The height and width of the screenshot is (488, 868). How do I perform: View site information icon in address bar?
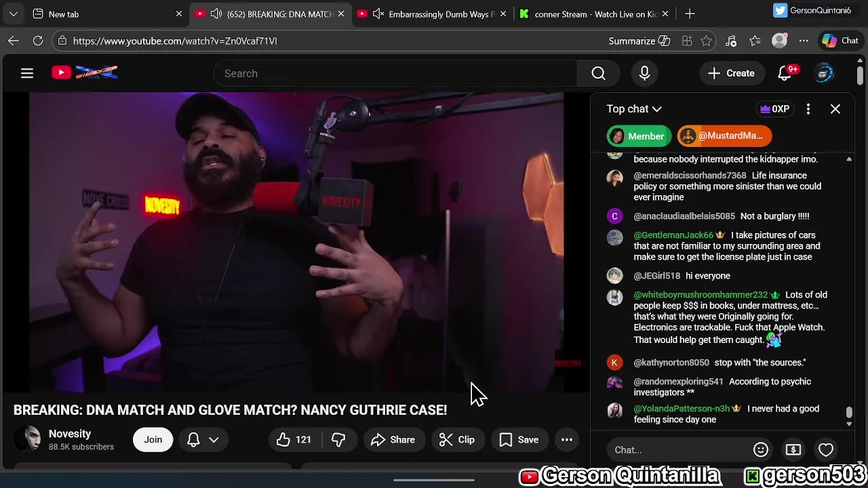pos(62,41)
